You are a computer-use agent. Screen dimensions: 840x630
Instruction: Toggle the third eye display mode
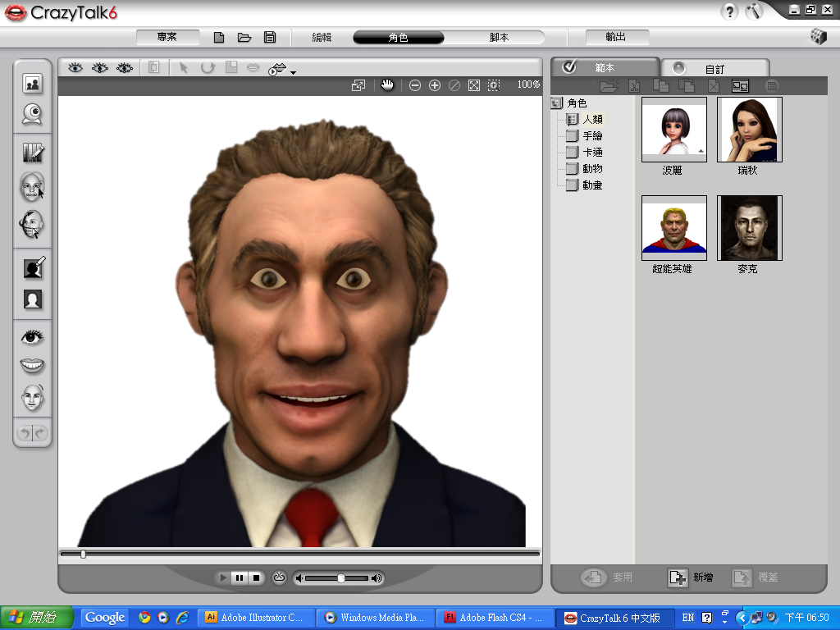(125, 68)
